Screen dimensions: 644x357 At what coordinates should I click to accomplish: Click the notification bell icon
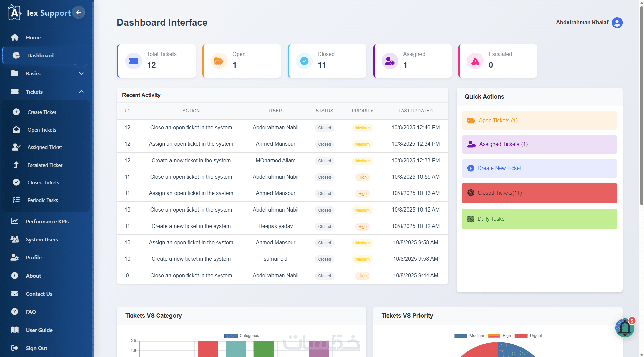(x=625, y=328)
